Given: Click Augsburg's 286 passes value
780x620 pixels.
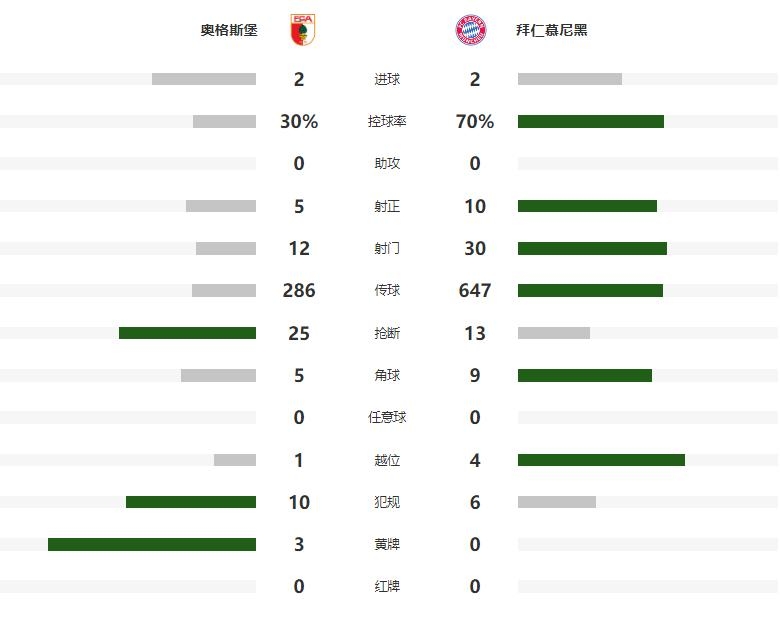Looking at the screenshot, I should coord(299,291).
